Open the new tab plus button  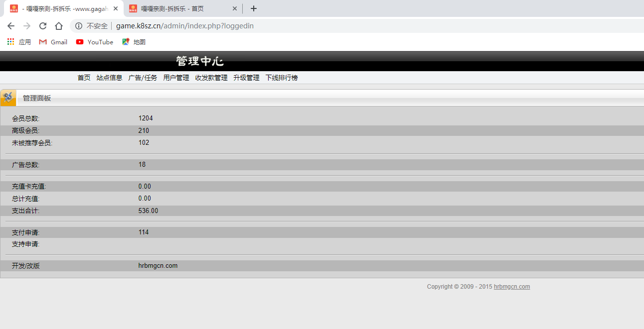254,8
